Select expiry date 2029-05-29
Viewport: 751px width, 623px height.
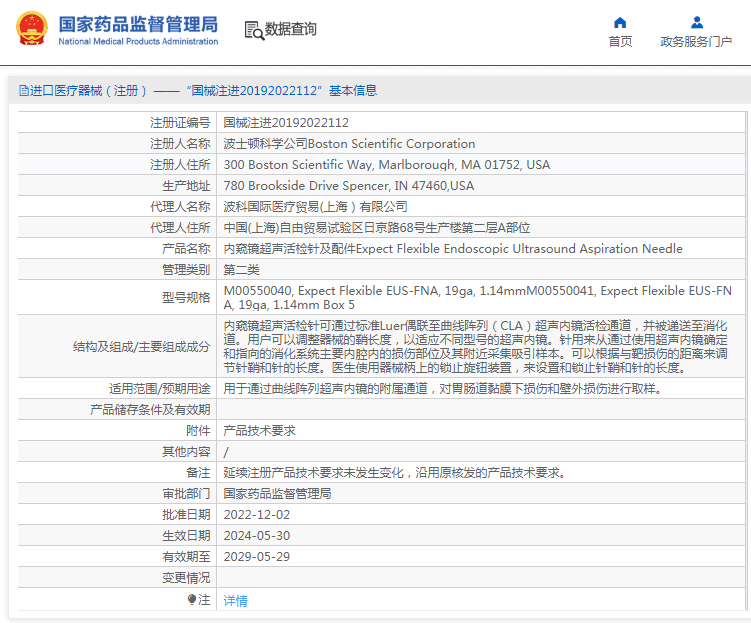257,557
